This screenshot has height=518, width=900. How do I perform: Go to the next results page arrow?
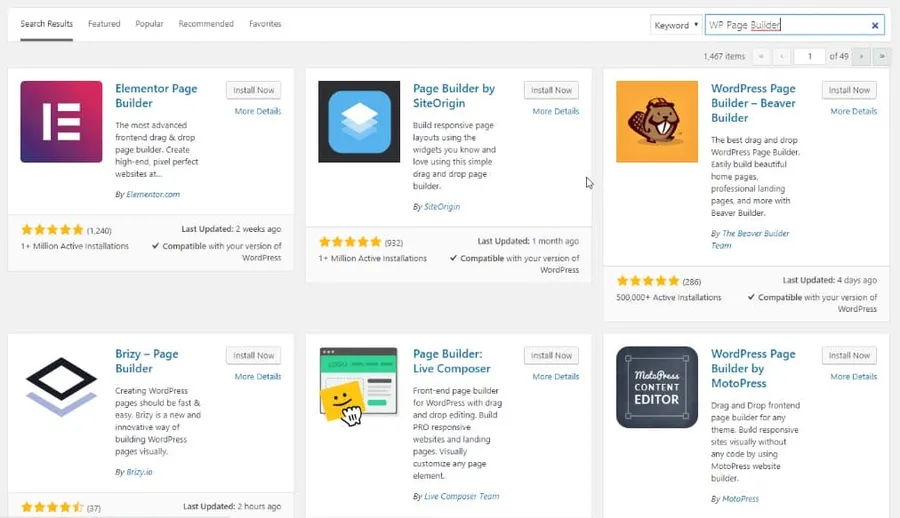pyautogui.click(x=861, y=56)
